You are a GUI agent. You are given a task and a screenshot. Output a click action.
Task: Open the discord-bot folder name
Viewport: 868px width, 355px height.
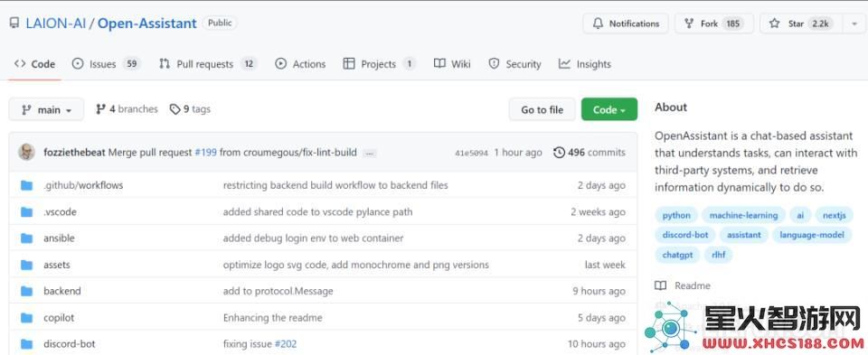70,344
